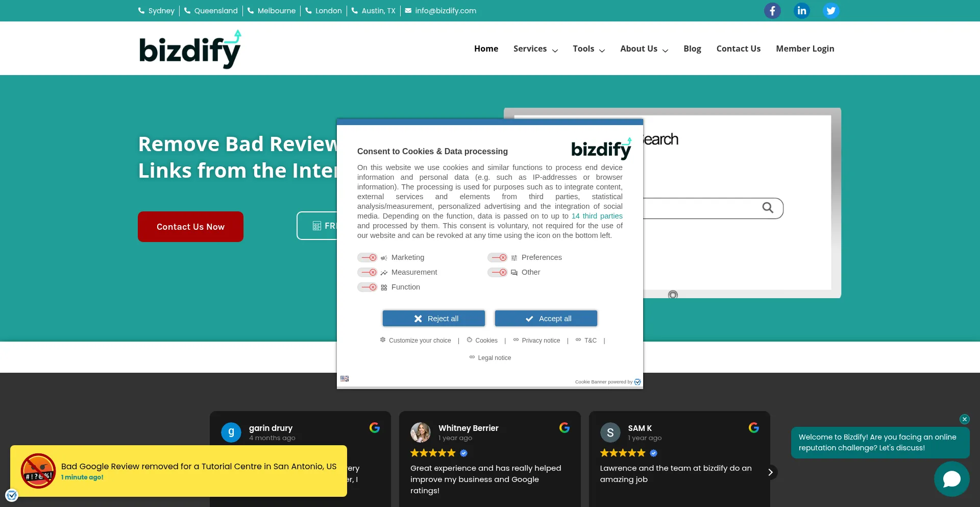
Task: Click the star rating on Whitney Berrier review
Action: [433, 453]
